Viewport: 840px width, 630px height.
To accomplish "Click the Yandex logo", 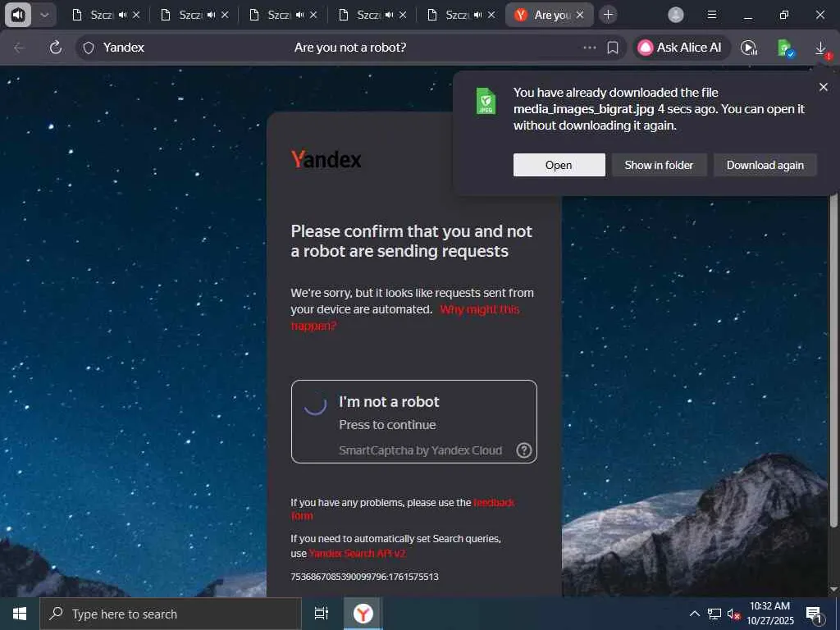I will tap(326, 159).
